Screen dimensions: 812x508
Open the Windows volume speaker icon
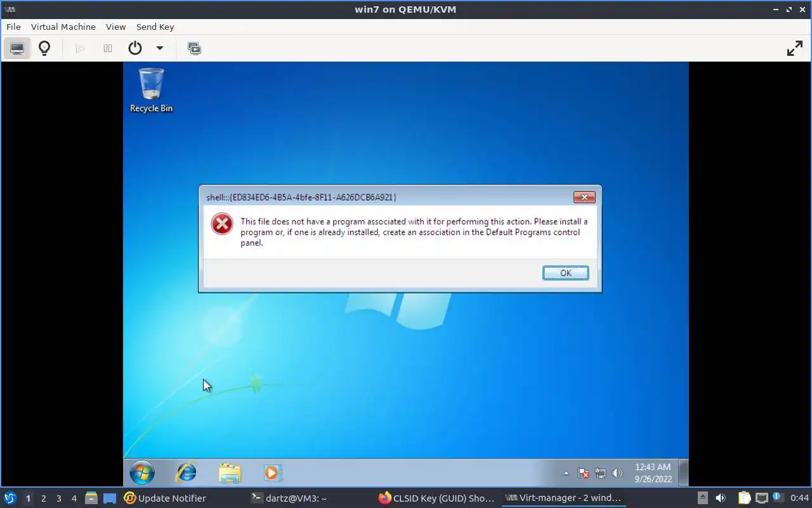click(x=617, y=473)
